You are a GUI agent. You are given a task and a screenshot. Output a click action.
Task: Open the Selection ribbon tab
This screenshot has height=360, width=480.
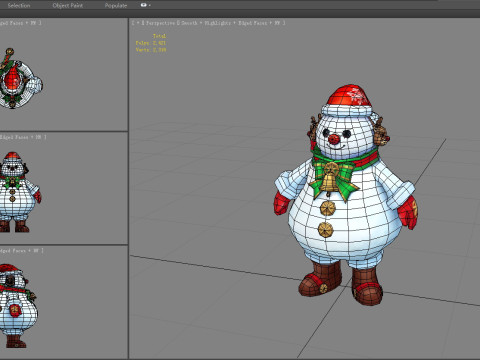tap(19, 5)
